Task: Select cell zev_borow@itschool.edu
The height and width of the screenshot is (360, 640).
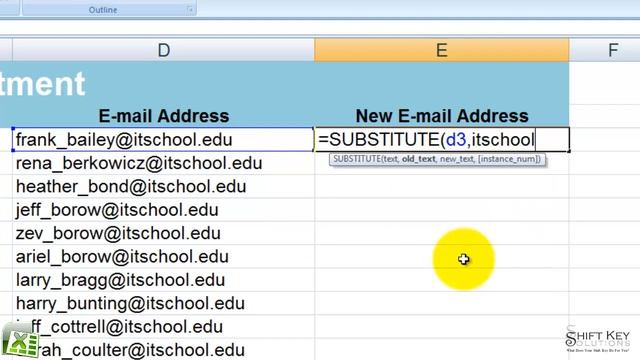Action: pyautogui.click(x=163, y=233)
